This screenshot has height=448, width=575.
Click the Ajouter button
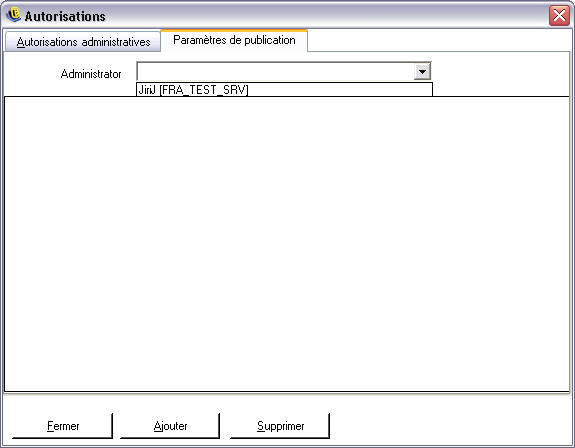click(170, 426)
